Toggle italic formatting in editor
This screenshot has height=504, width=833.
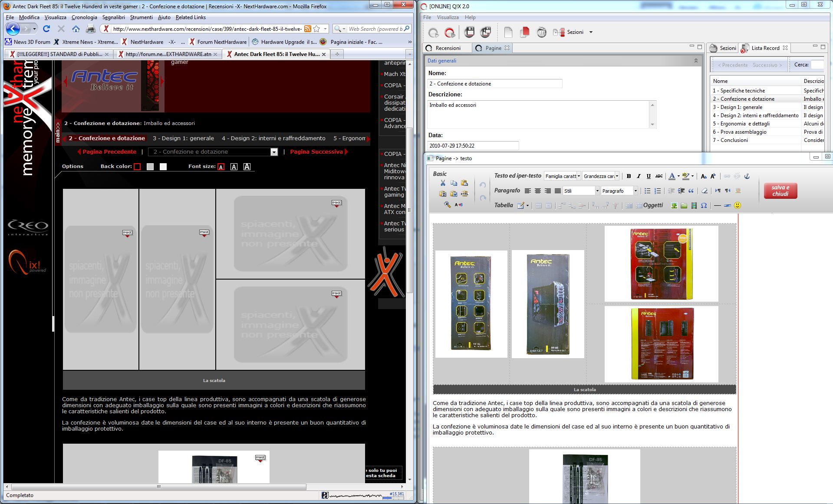coord(639,176)
